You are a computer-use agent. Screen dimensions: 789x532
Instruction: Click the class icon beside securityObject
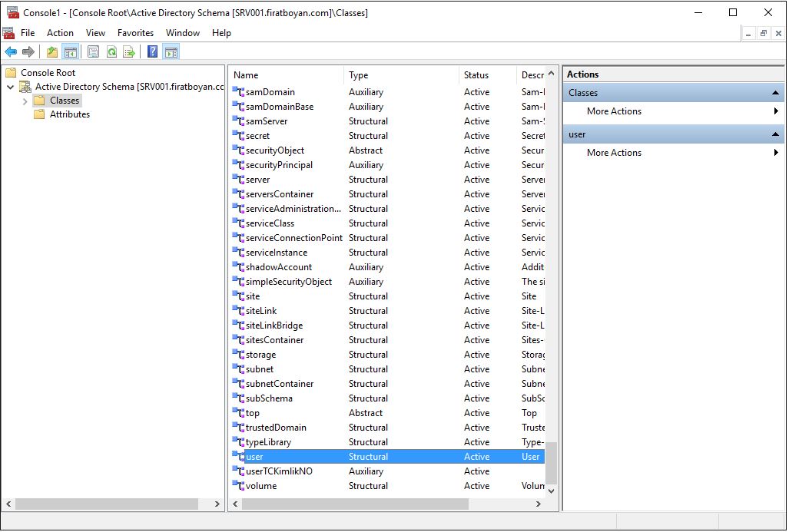point(238,150)
